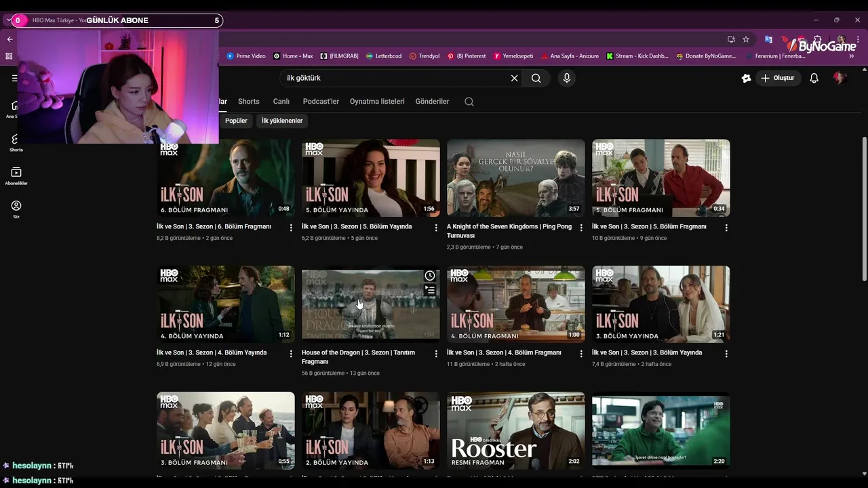Click the page vertical scrollbar
Image resolution: width=868 pixels, height=488 pixels.
864,209
